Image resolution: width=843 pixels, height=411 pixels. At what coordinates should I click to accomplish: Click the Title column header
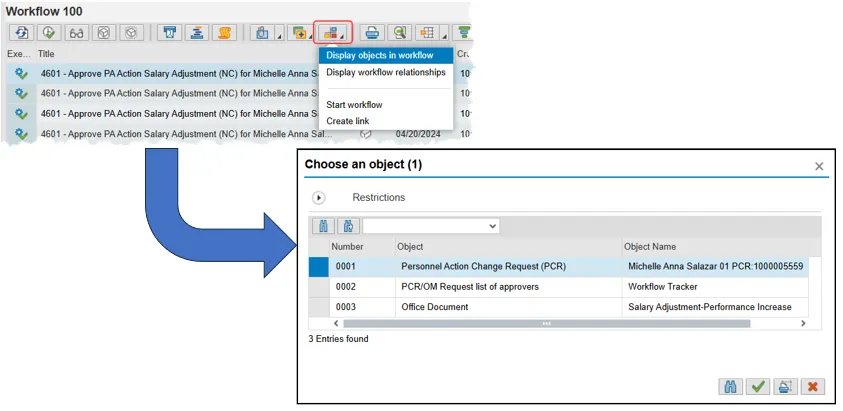[46, 54]
